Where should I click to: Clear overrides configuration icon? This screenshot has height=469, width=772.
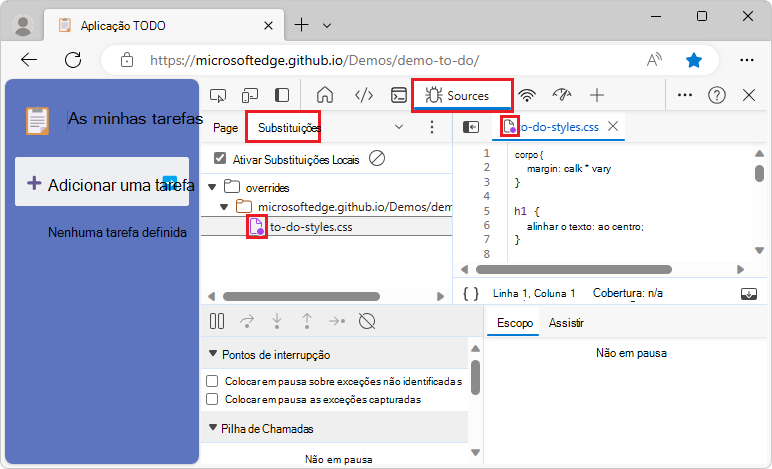[x=377, y=158]
